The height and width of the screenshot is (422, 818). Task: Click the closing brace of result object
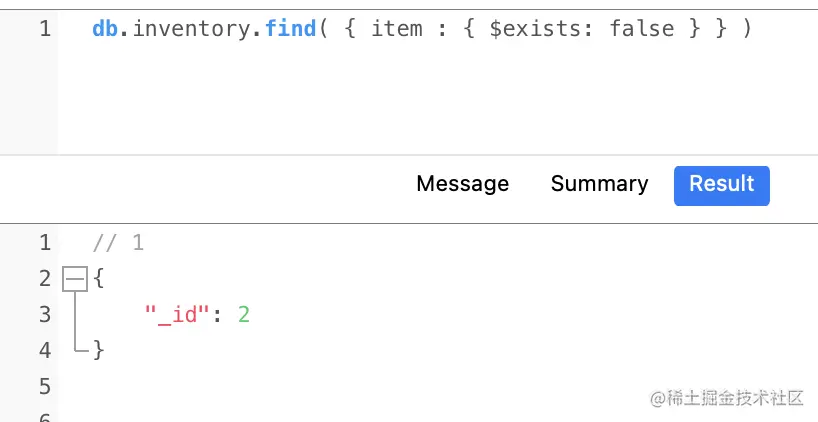click(x=98, y=350)
